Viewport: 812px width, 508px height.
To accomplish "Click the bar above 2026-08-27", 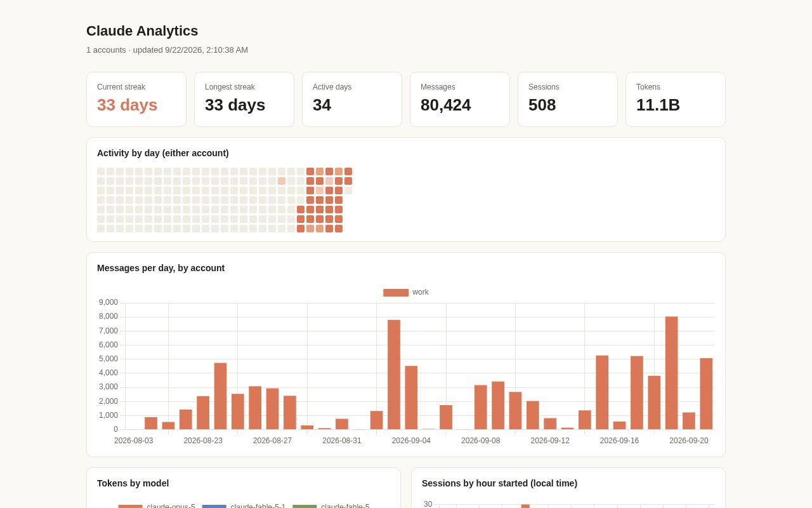I will [272, 409].
